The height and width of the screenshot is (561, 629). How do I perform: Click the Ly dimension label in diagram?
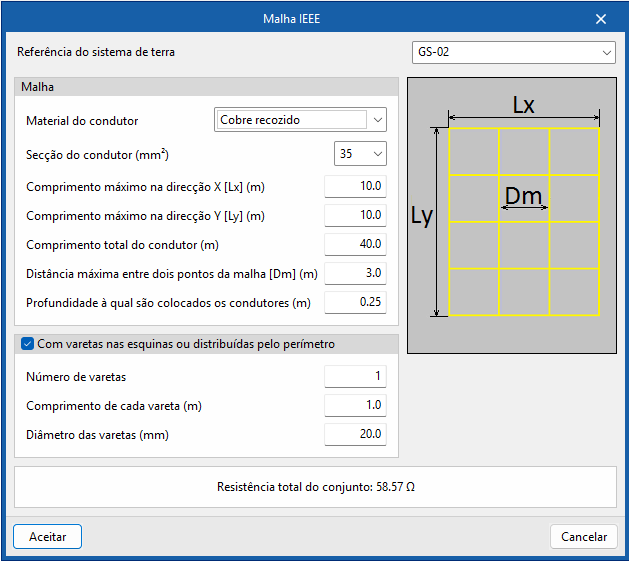(x=421, y=216)
